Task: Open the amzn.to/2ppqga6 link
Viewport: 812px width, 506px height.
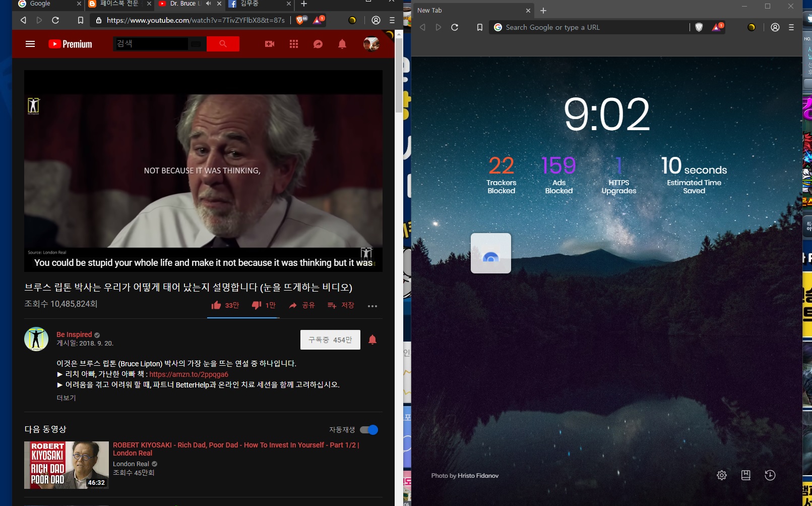Action: (x=189, y=374)
